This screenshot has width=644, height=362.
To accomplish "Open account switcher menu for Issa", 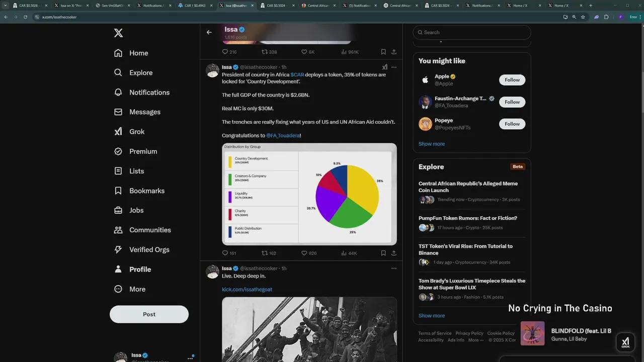I will pyautogui.click(x=190, y=357).
